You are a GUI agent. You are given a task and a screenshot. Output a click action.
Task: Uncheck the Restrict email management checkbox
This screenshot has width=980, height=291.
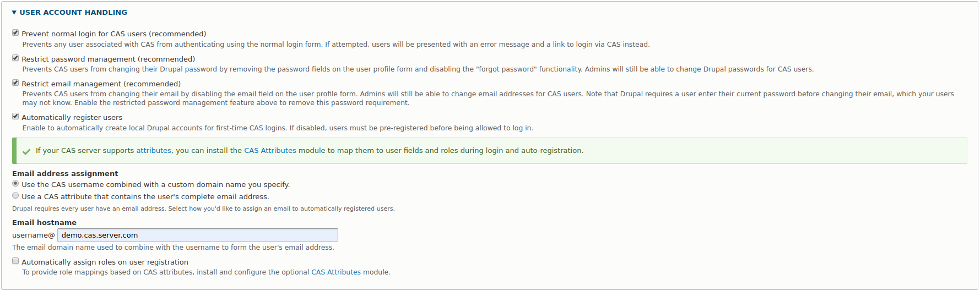[15, 83]
